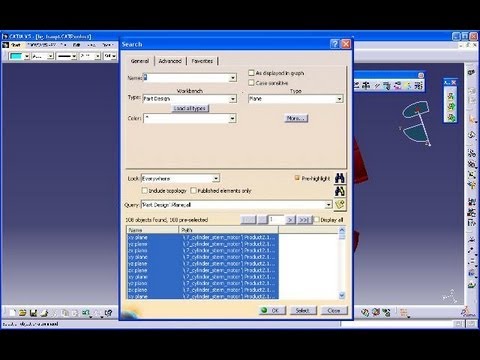
Task: Open the Type Plane dropdown
Action: coord(339,99)
